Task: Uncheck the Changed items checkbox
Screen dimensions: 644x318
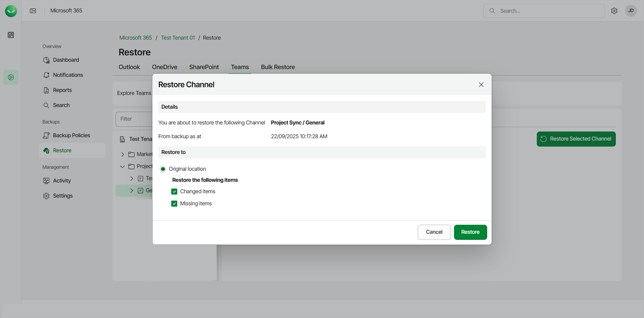Action: [x=174, y=192]
